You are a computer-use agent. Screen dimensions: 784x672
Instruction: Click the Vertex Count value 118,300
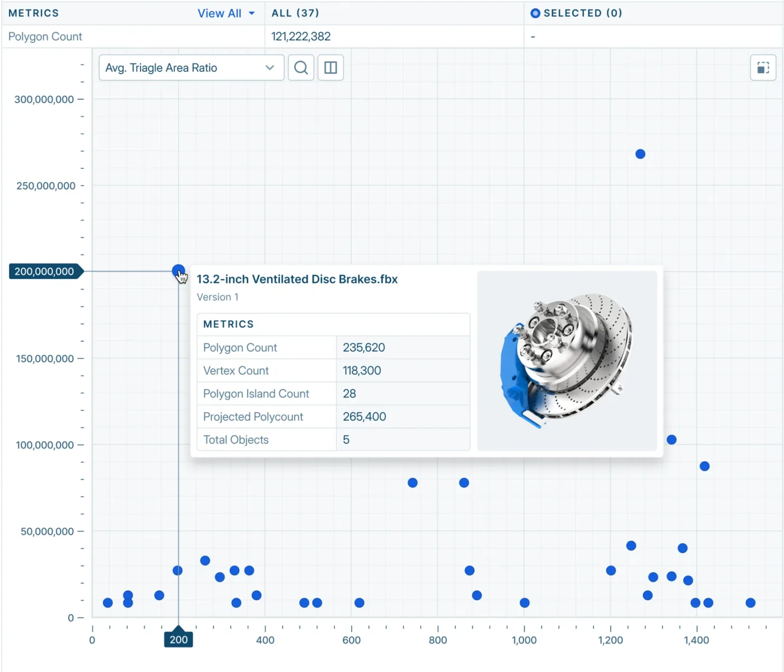[362, 370]
